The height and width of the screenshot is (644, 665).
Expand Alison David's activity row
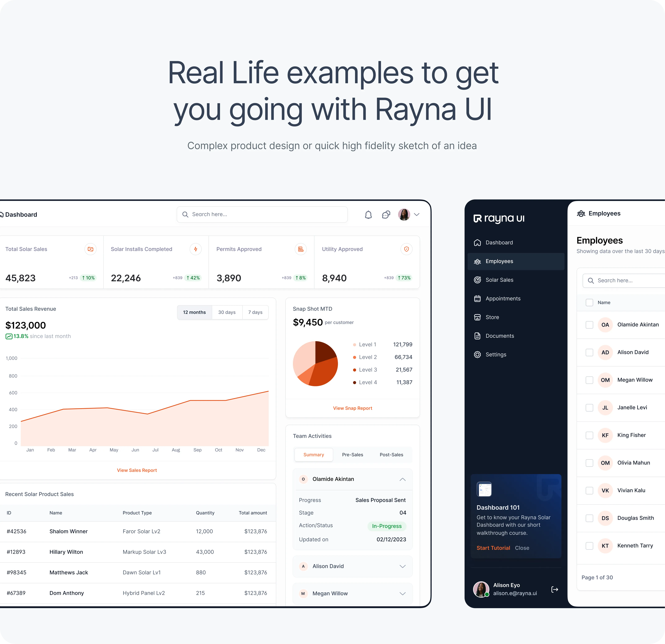(402, 566)
